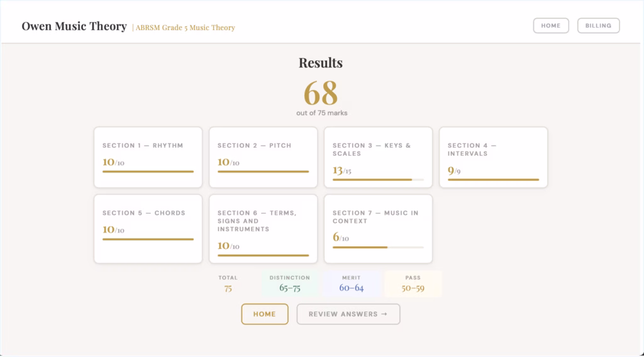This screenshot has width=644, height=357.
Task: Select the Section 6 — Terms, Signs card
Action: tap(264, 229)
